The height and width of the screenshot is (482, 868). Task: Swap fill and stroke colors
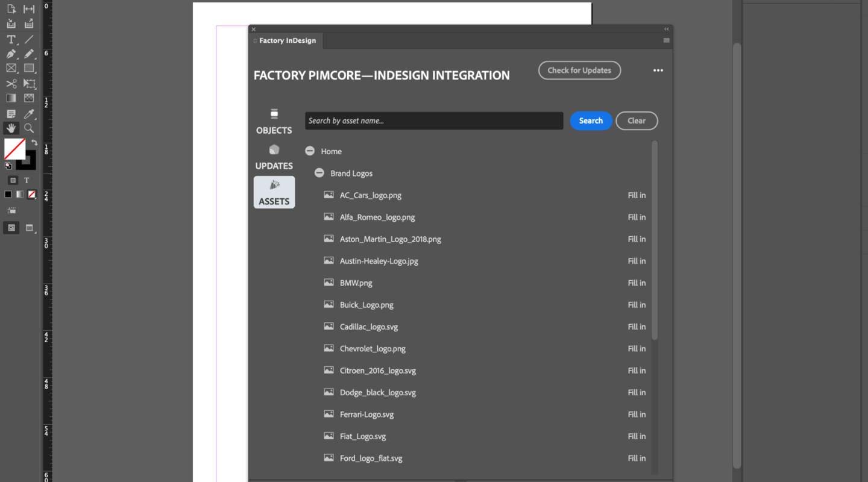pyautogui.click(x=34, y=143)
